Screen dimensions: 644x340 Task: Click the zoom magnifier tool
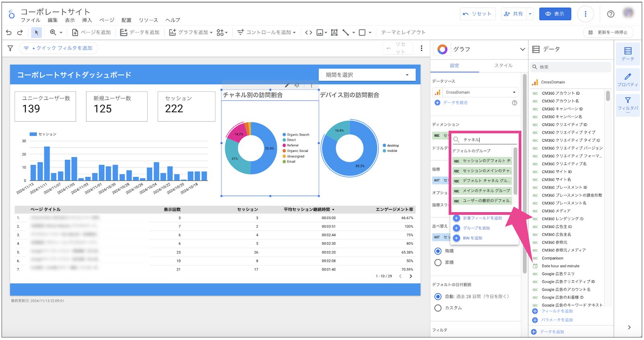point(53,33)
